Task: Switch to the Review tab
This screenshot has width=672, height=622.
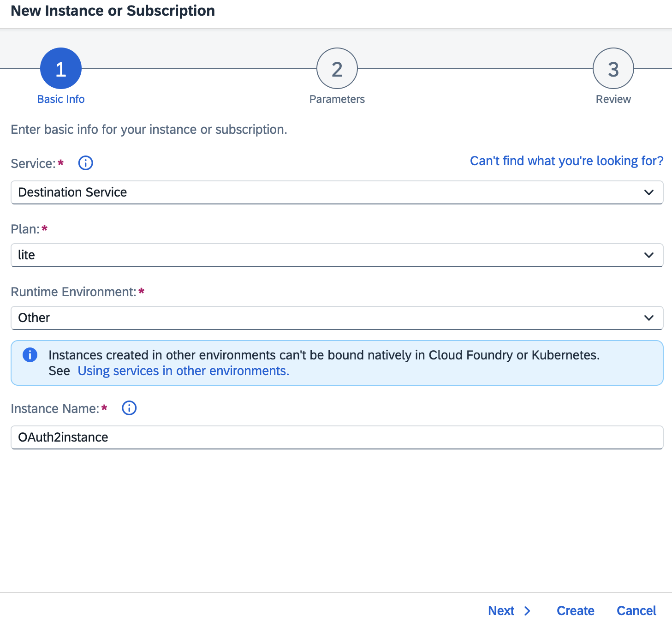Action: point(613,99)
